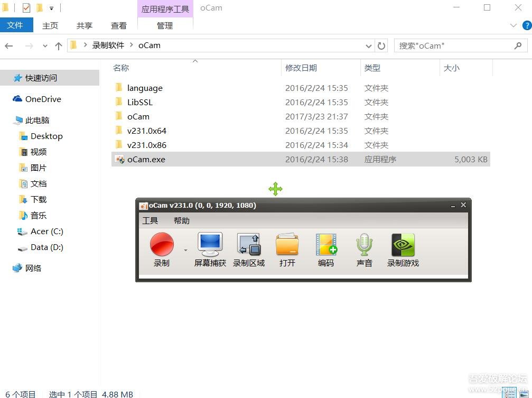This screenshot has width=532, height=398.
Task: Click the red Record button in oCam
Action: coord(162,246)
